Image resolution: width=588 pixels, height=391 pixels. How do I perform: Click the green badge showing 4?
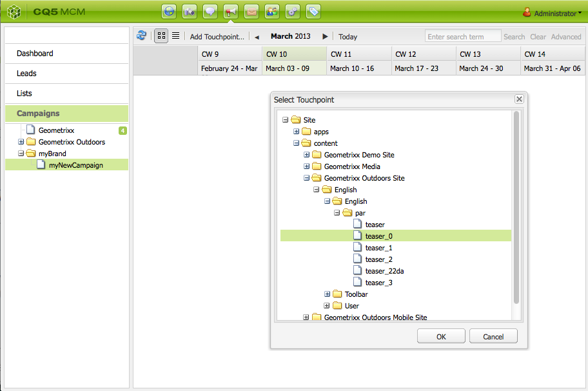122,130
